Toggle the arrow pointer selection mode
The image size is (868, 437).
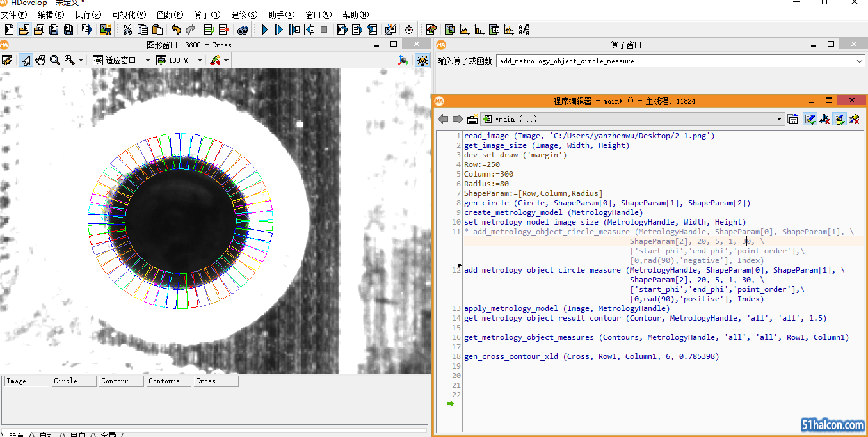coord(26,60)
